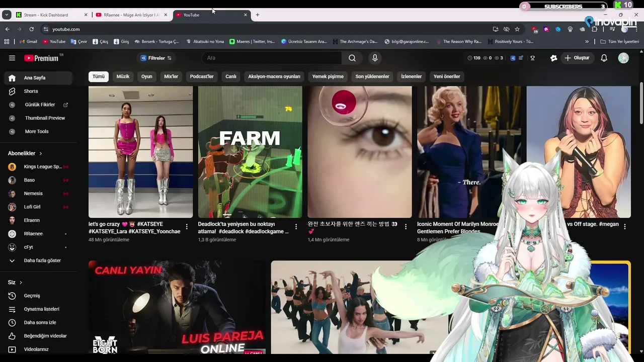This screenshot has height=362, width=644.
Task: Open the Kings League subscription channel
Action: (x=38, y=166)
